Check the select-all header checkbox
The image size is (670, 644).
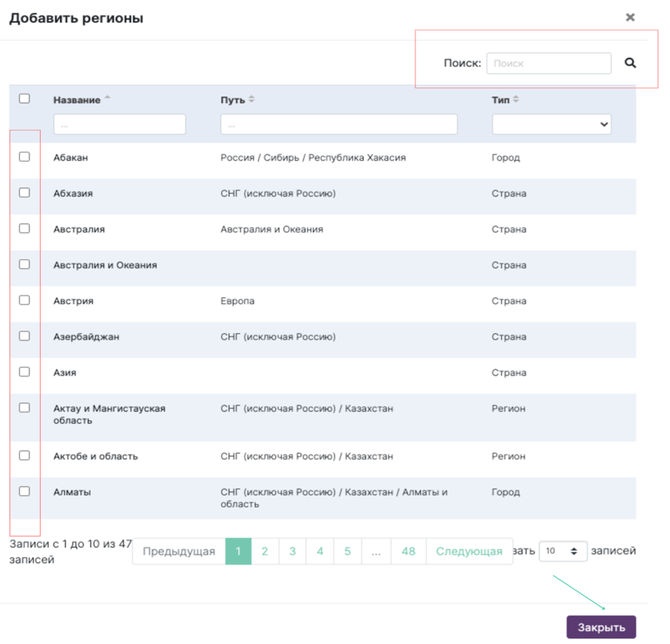click(24, 99)
